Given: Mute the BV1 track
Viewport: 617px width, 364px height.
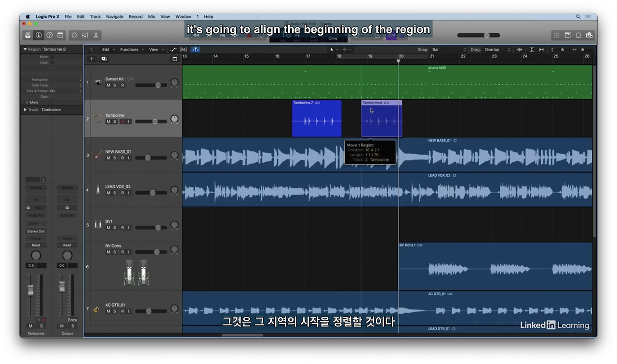Looking at the screenshot, I should [108, 228].
